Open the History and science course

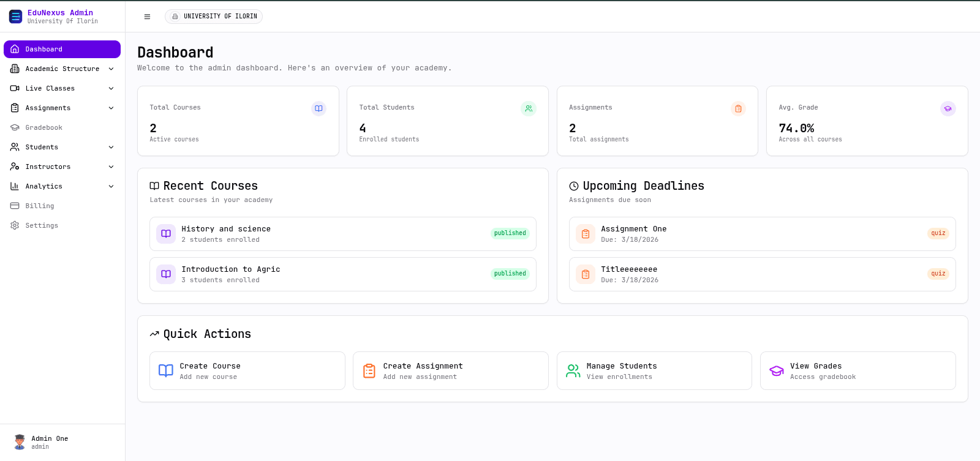[x=343, y=234]
